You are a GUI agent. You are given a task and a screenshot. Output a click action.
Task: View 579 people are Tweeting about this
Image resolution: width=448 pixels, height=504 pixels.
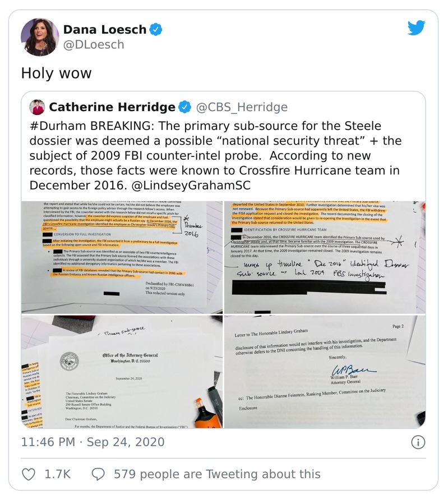217,474
